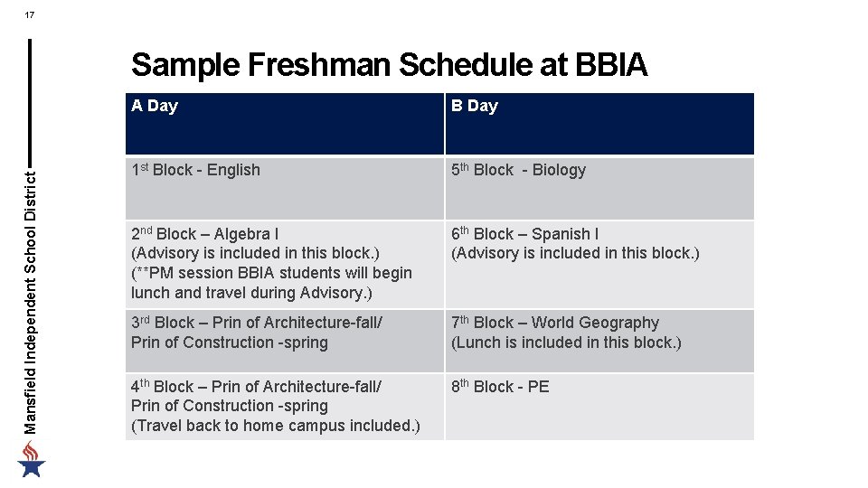Click the Mansfield ISD star logo
The image size is (868, 488).
point(31,461)
